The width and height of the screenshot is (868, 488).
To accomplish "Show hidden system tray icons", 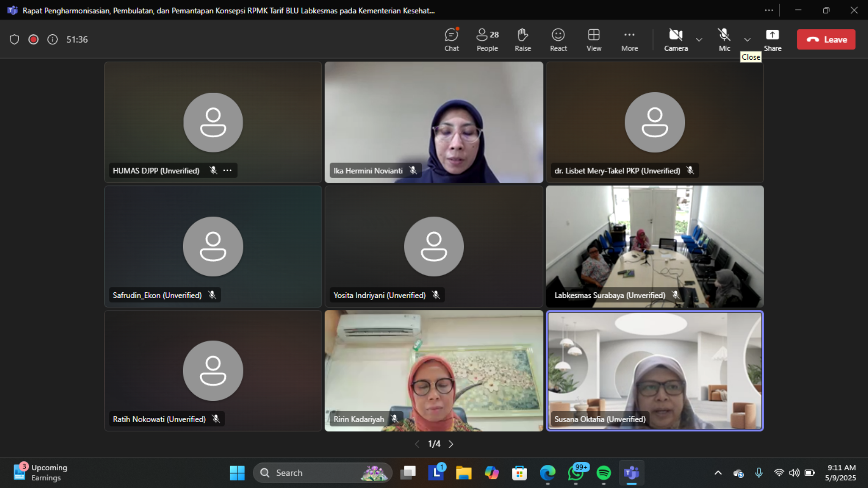I will tap(718, 473).
